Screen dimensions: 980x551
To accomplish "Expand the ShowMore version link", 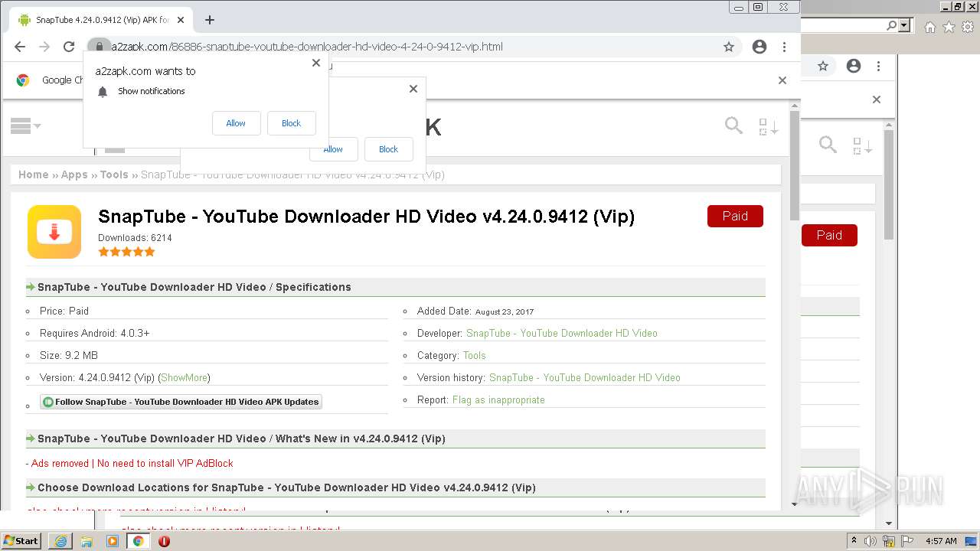I will (184, 377).
